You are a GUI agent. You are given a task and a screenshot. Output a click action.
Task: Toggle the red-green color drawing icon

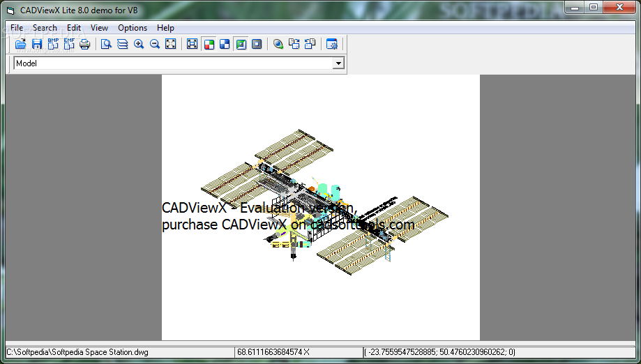click(209, 44)
